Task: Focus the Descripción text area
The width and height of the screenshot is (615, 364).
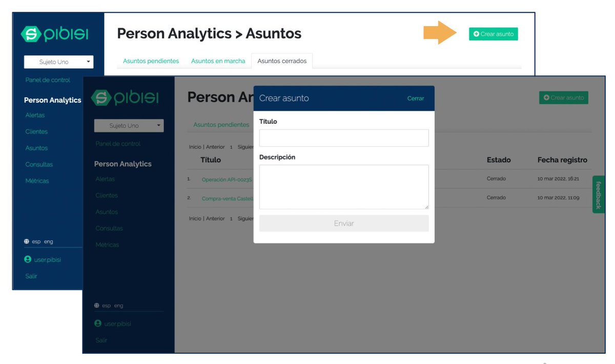Action: click(344, 187)
